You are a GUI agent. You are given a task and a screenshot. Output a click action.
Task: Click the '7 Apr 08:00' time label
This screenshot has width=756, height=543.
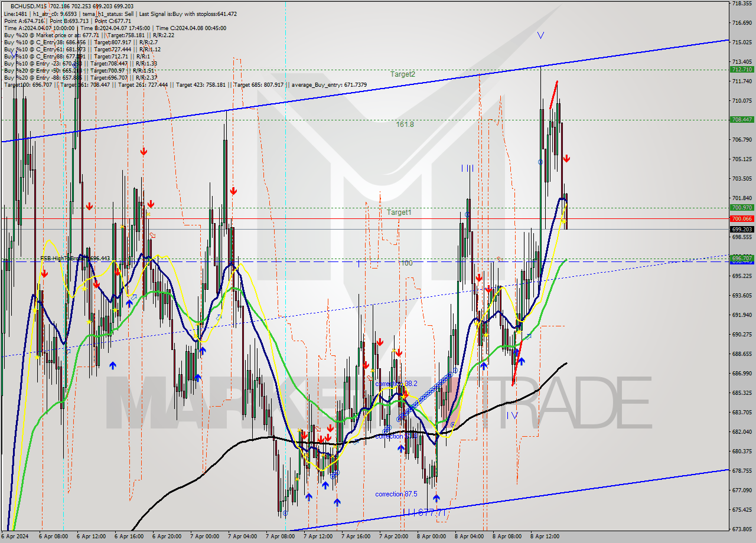click(x=281, y=537)
